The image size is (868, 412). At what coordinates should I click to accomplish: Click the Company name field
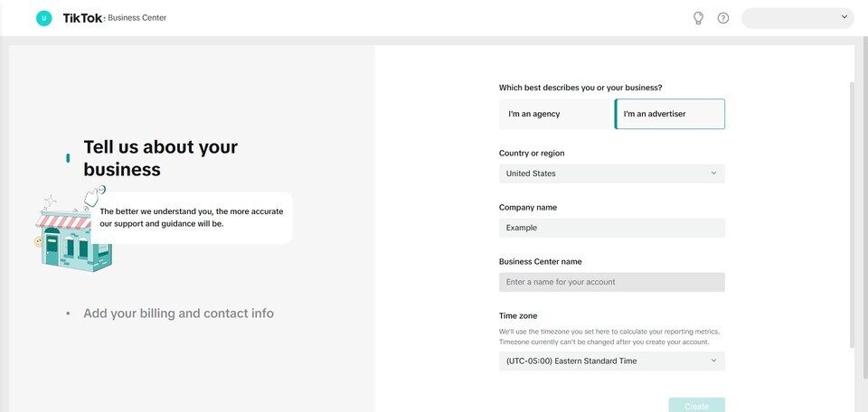[x=611, y=228]
